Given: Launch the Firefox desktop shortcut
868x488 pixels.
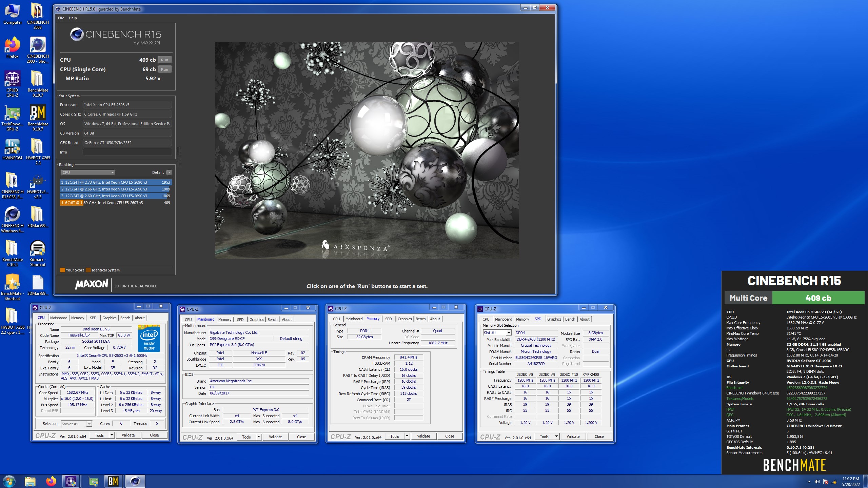Looking at the screenshot, I should (13, 48).
